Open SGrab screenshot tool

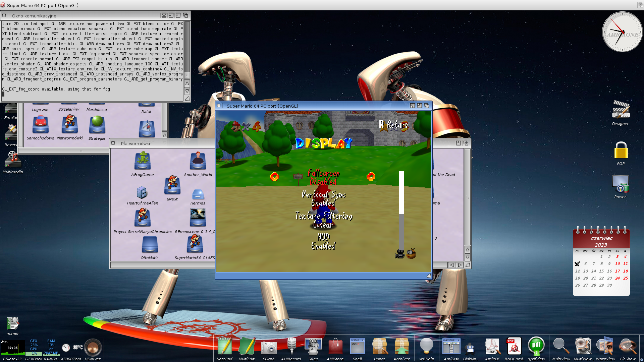[x=269, y=347]
